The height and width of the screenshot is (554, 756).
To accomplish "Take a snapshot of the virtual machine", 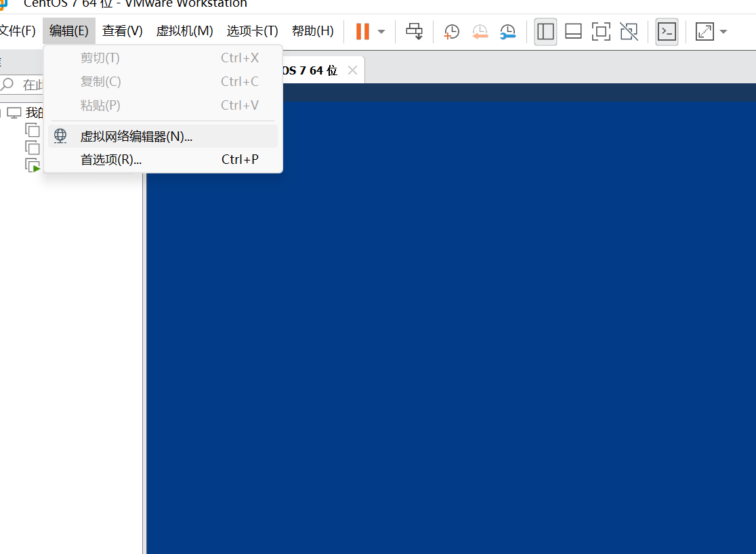I will click(451, 31).
